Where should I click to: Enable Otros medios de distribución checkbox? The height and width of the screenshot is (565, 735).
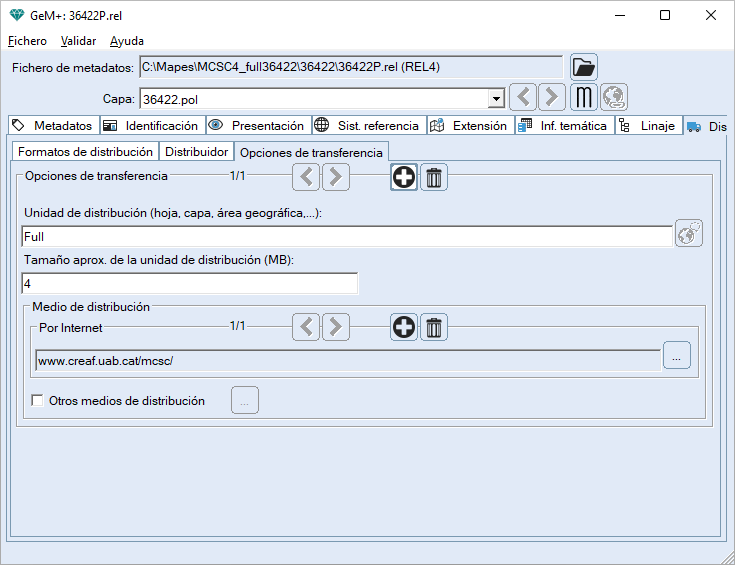tap(38, 401)
